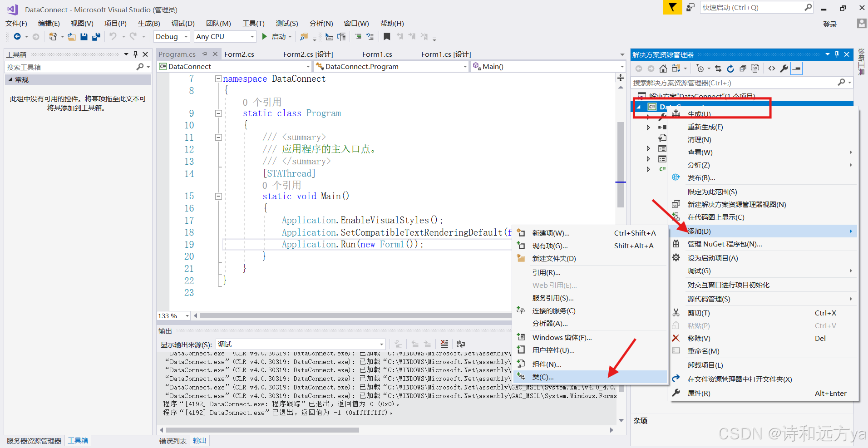Click the feedback icon in title bar

pyautogui.click(x=690, y=8)
